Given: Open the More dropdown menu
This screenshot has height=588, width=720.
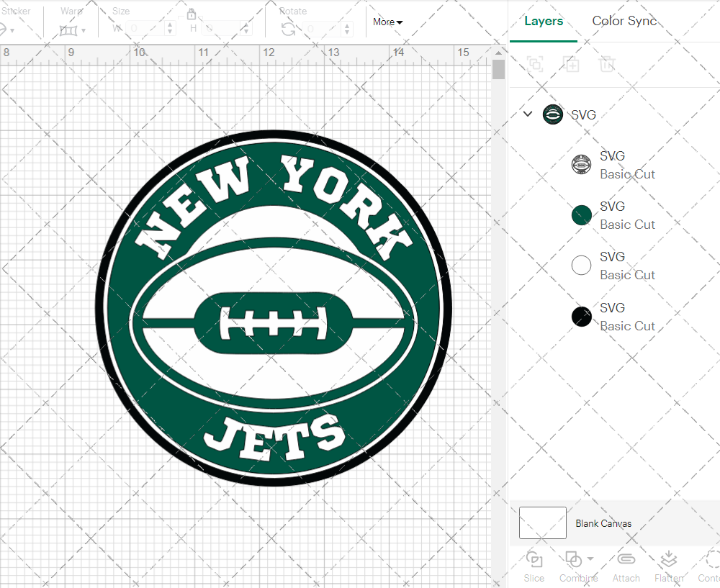Looking at the screenshot, I should [x=387, y=22].
